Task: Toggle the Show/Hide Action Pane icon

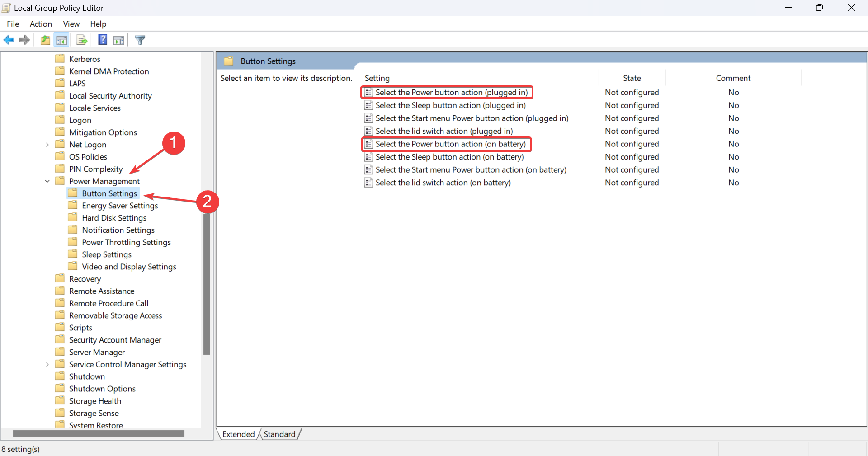Action: (119, 40)
